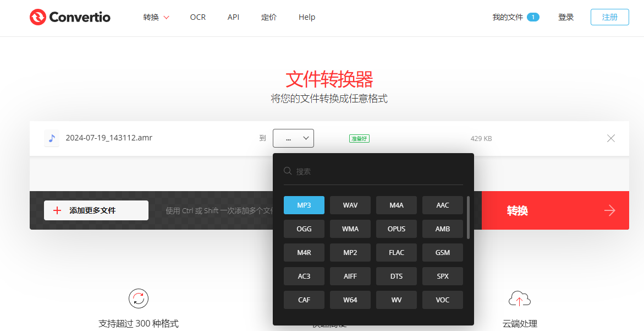Open the 定价 pricing page
The image size is (644, 331).
pyautogui.click(x=268, y=17)
